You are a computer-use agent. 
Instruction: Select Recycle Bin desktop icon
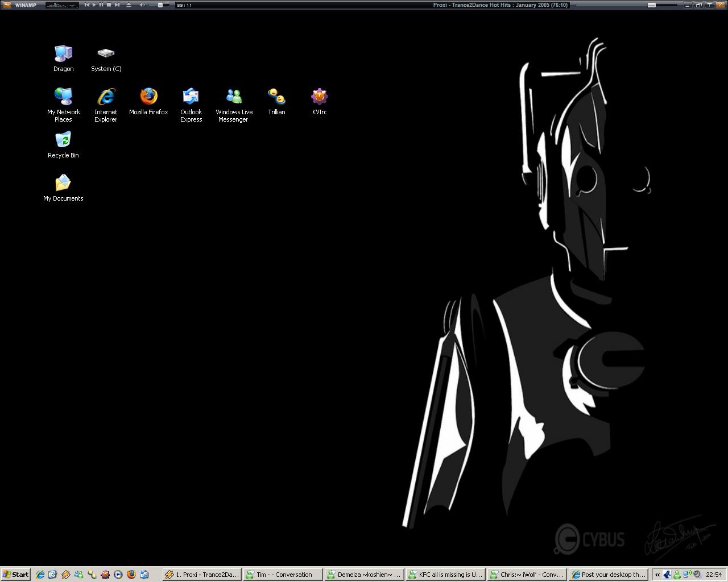click(x=63, y=144)
